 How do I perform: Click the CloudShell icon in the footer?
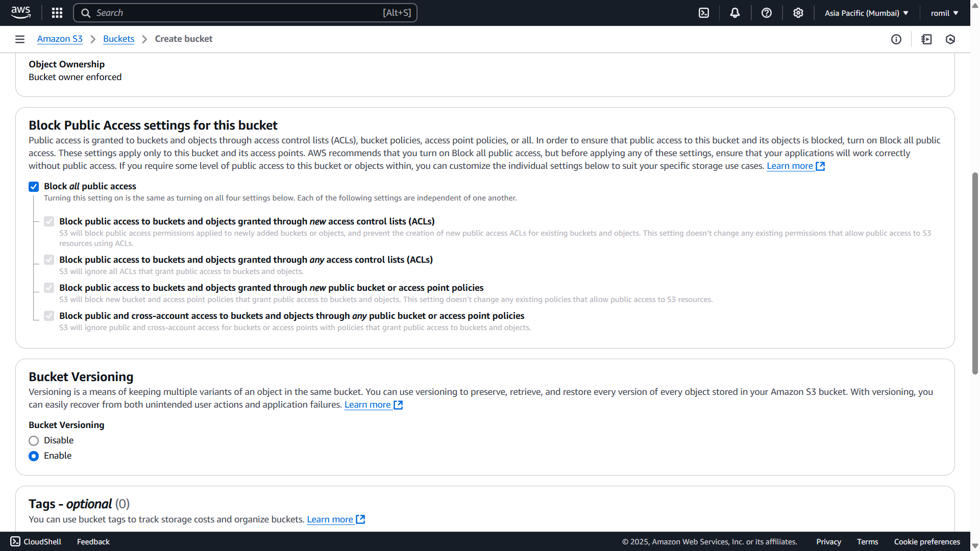15,541
